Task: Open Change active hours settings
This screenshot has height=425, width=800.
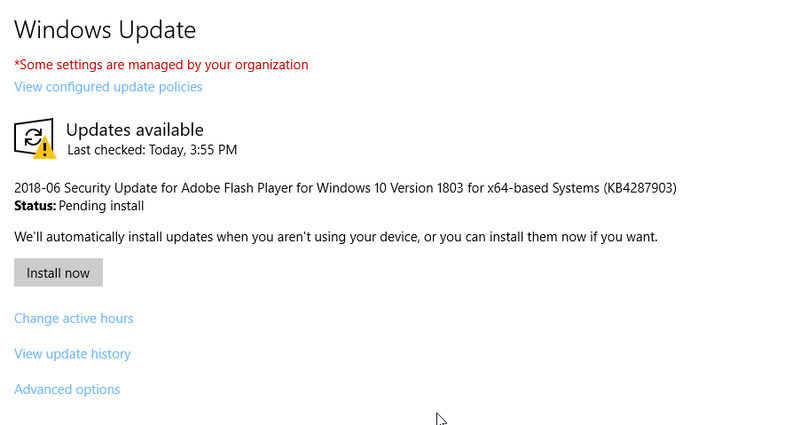Action: pos(73,318)
